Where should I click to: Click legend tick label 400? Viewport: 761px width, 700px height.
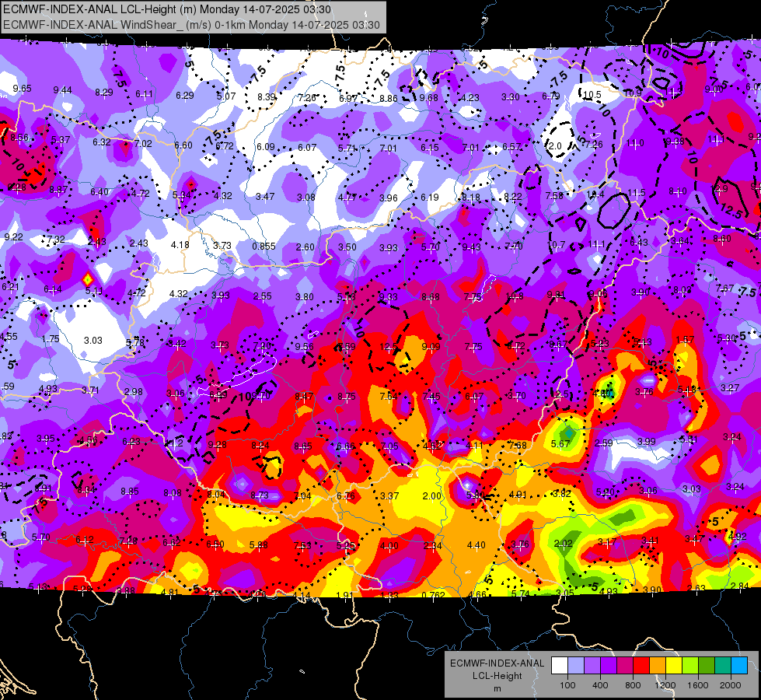tap(600, 685)
